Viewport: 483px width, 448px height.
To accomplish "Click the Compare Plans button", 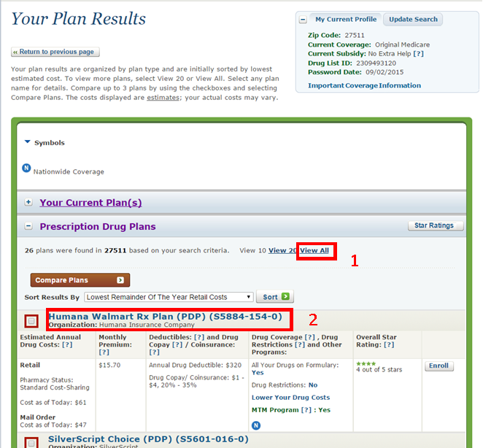I will (80, 280).
